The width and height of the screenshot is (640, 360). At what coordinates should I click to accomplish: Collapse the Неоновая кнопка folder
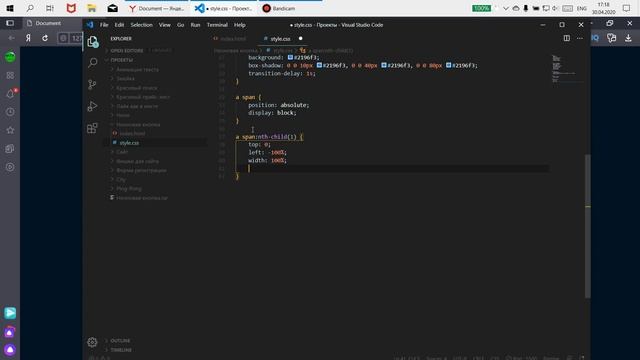pyautogui.click(x=138, y=124)
